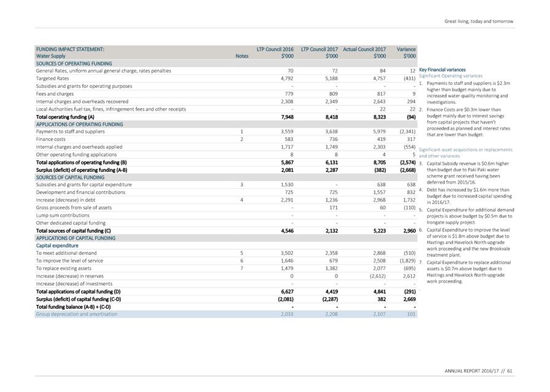Select the 'Variance' column header

406,49
